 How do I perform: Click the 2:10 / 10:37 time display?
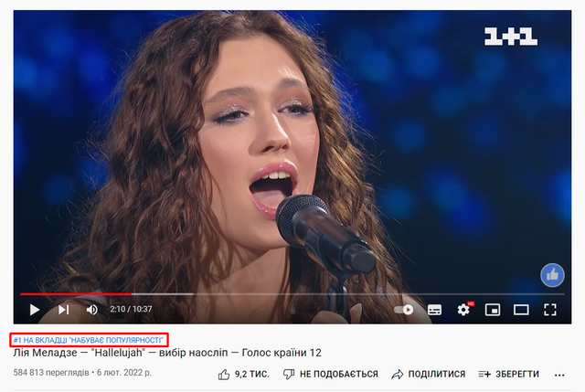[131, 309]
